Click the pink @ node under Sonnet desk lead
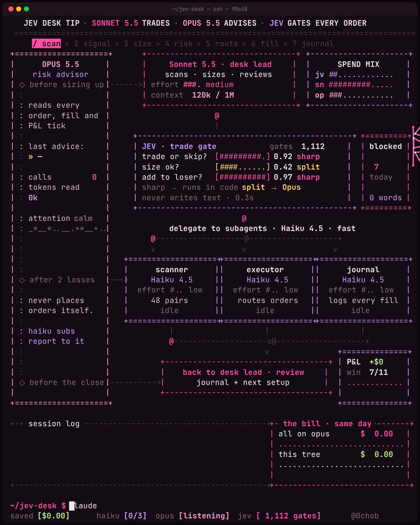 click(x=217, y=116)
